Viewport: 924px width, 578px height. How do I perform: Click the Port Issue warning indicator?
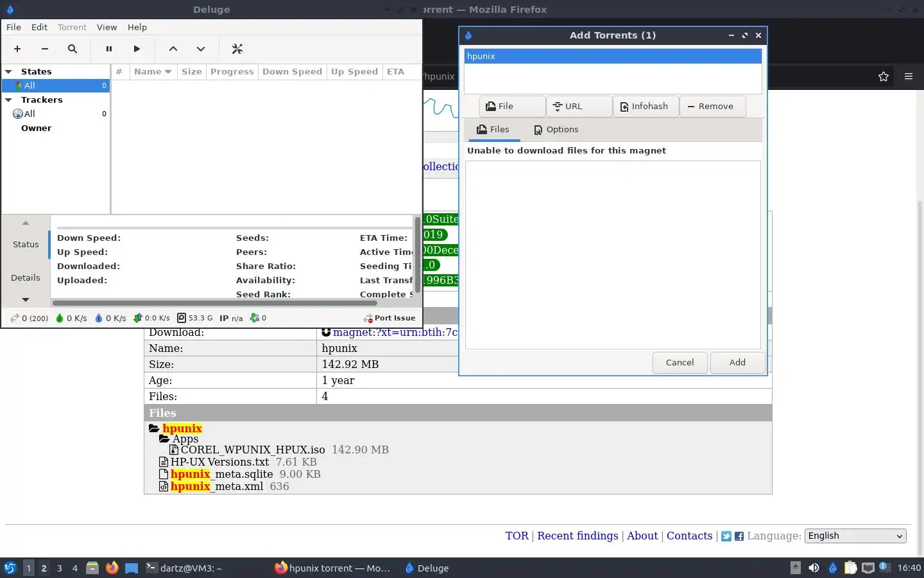click(x=389, y=318)
